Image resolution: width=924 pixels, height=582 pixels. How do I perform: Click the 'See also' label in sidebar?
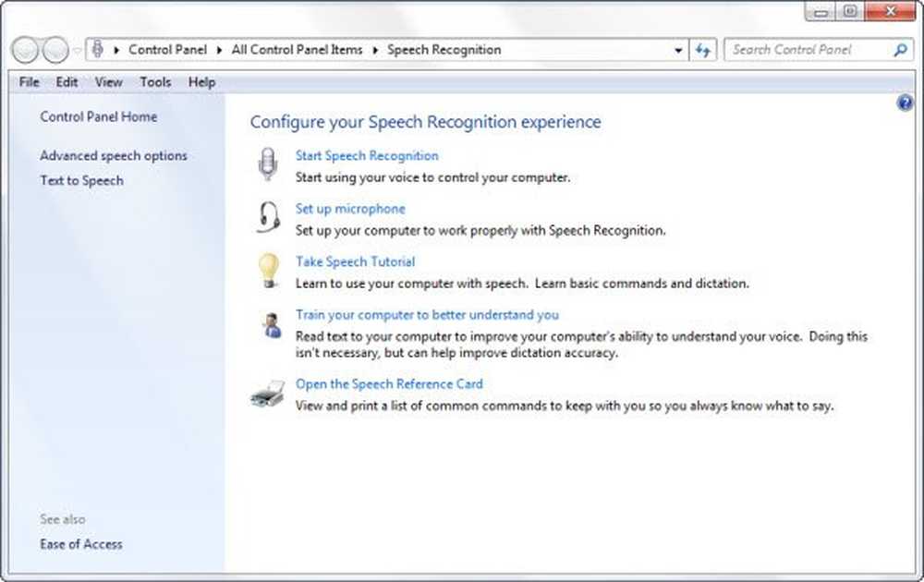click(x=63, y=519)
